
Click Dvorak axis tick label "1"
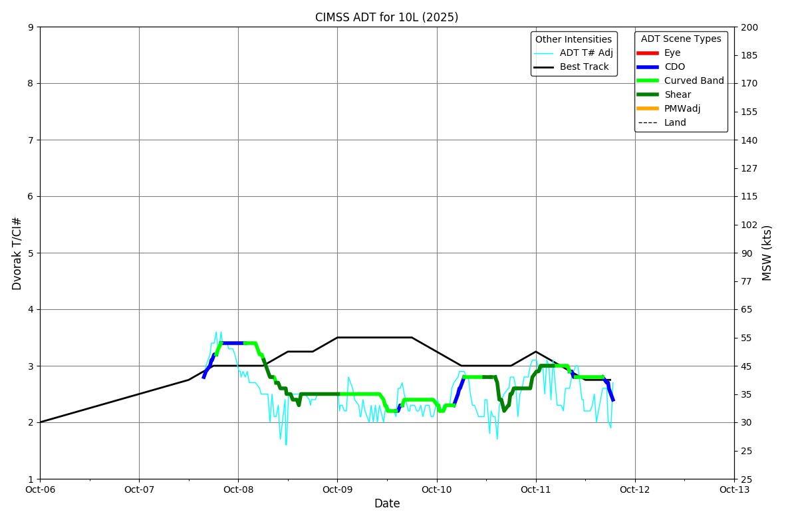pyautogui.click(x=31, y=479)
